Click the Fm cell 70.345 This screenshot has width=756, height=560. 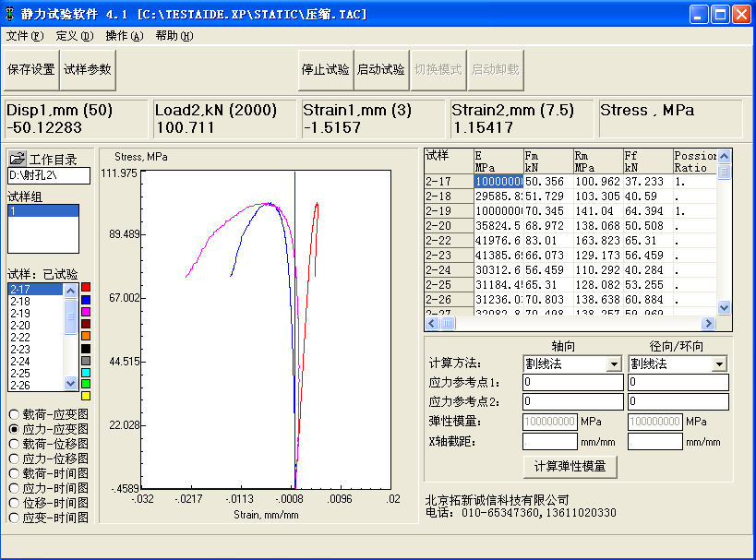pyautogui.click(x=548, y=211)
